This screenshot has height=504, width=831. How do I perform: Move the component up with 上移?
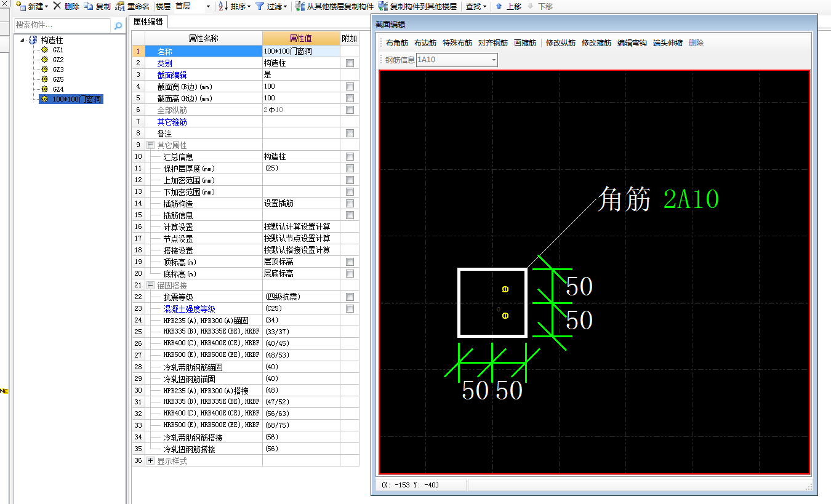[x=508, y=6]
